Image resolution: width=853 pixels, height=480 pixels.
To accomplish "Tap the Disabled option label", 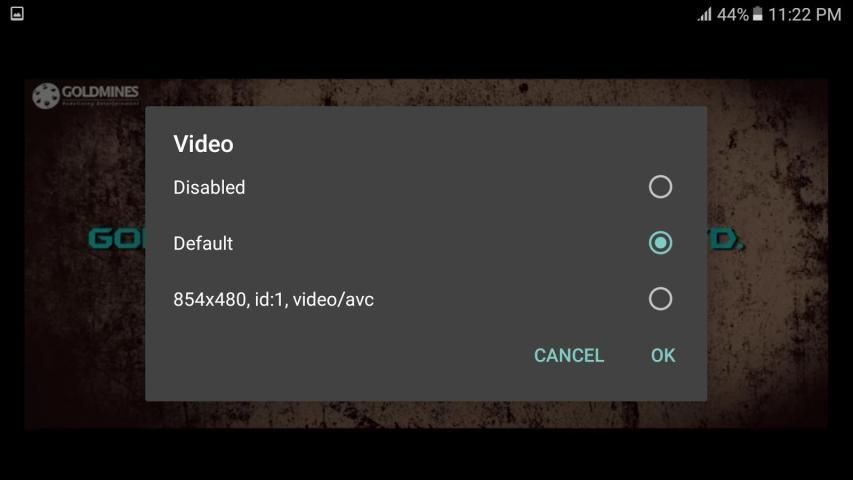I will click(x=209, y=187).
